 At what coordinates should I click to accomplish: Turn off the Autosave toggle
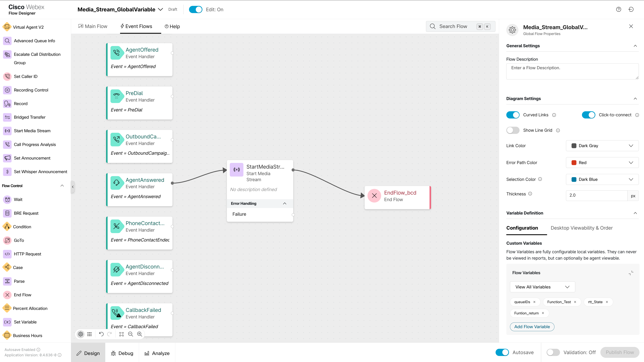coord(502,352)
